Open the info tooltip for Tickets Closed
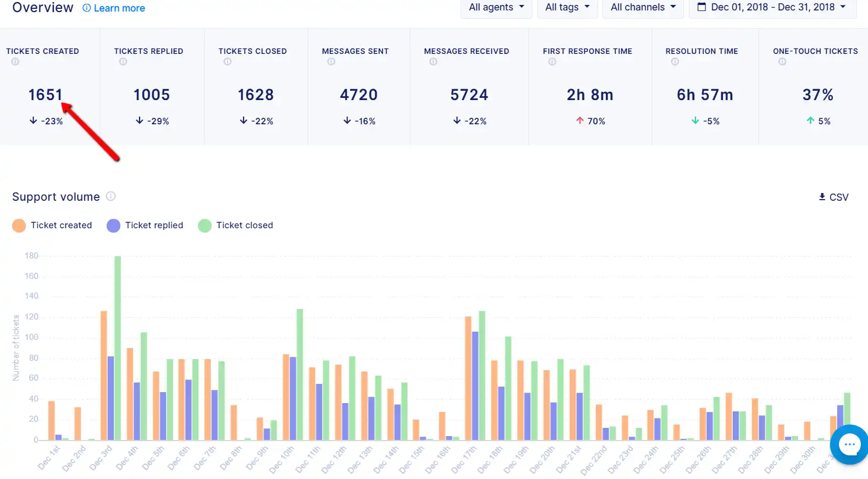This screenshot has height=479, width=868. (228, 62)
